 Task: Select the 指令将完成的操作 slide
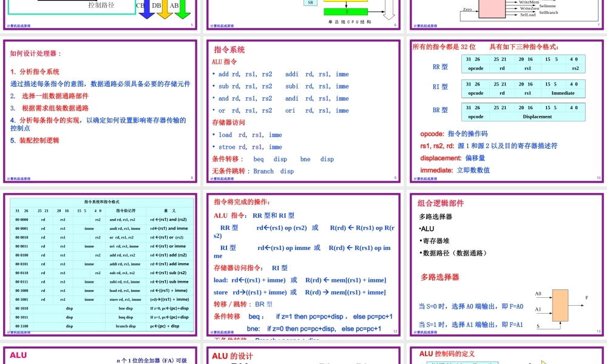(x=303, y=265)
